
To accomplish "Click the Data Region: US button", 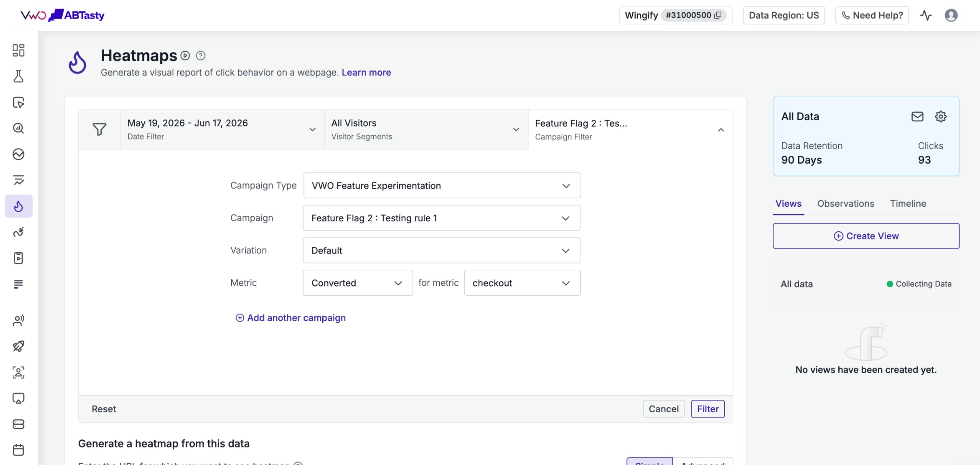I will (x=784, y=15).
